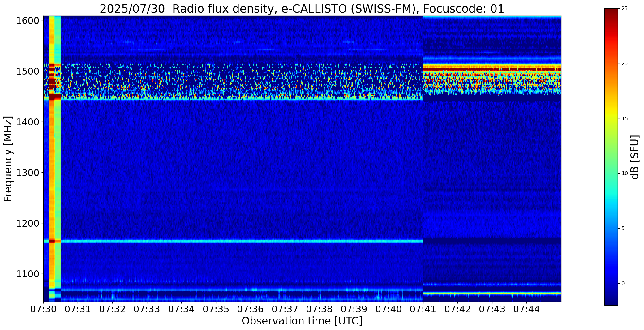Click the colorbar tick label 5
The height and width of the screenshot is (330, 644).
[623, 229]
